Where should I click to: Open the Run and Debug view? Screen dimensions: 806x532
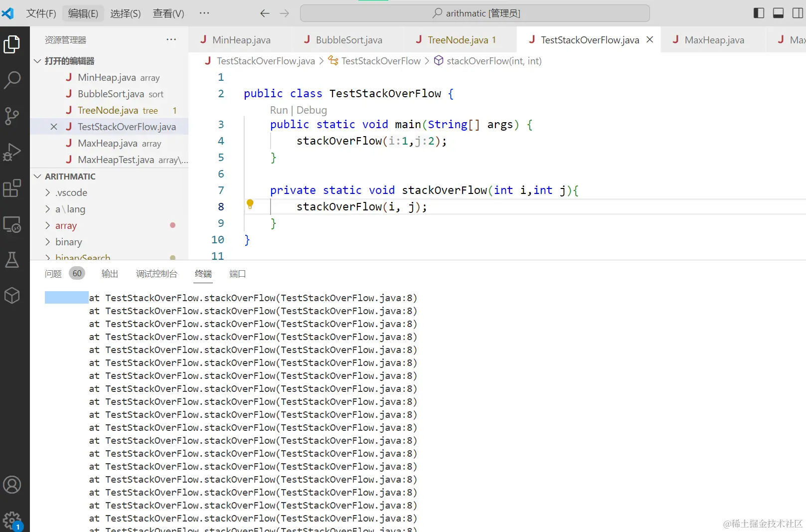(12, 152)
